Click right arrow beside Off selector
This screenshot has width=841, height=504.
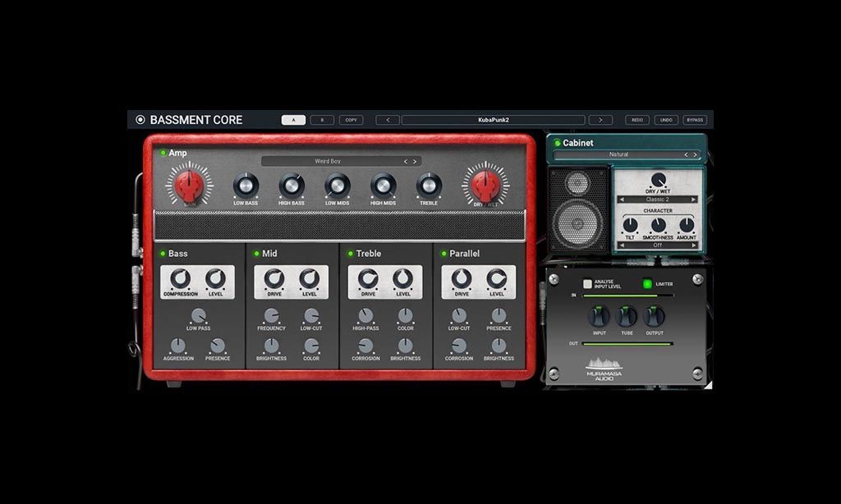[693, 245]
